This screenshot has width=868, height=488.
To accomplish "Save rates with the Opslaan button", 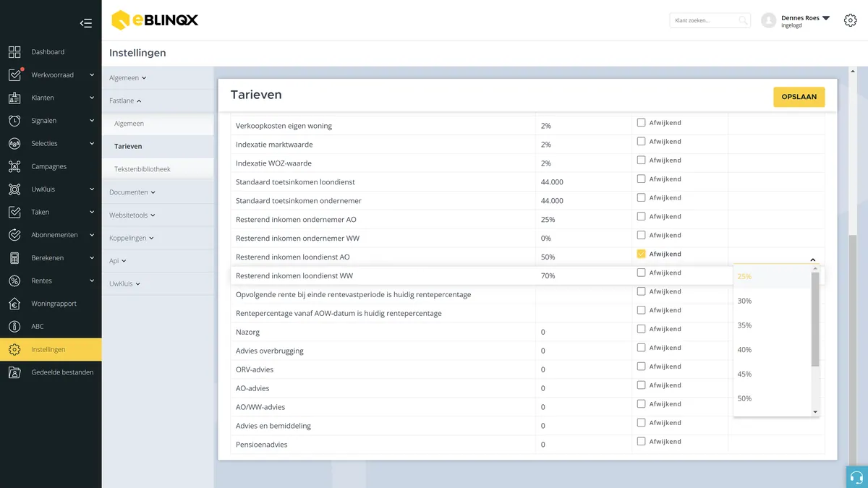I will 799,97.
